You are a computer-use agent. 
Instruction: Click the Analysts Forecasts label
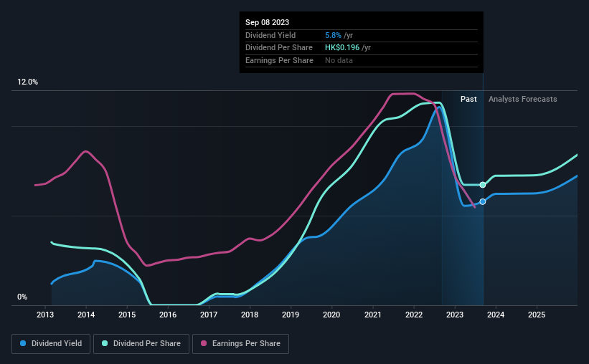tap(522, 99)
